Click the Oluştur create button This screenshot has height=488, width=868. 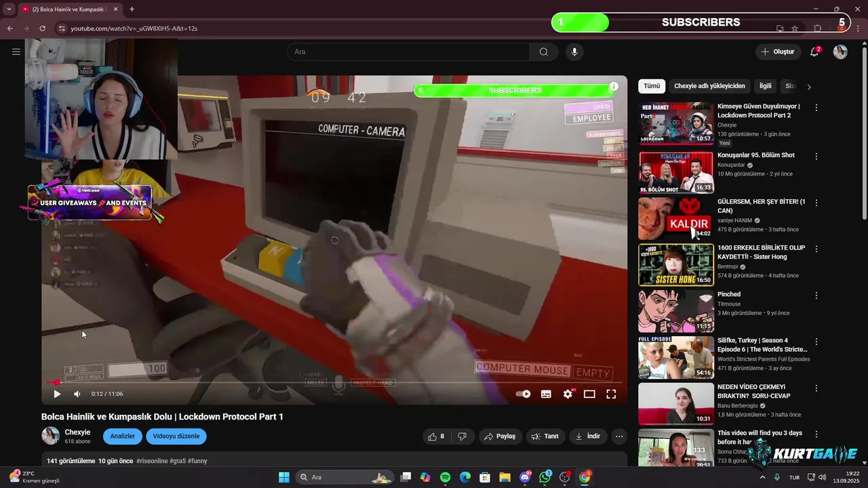778,52
